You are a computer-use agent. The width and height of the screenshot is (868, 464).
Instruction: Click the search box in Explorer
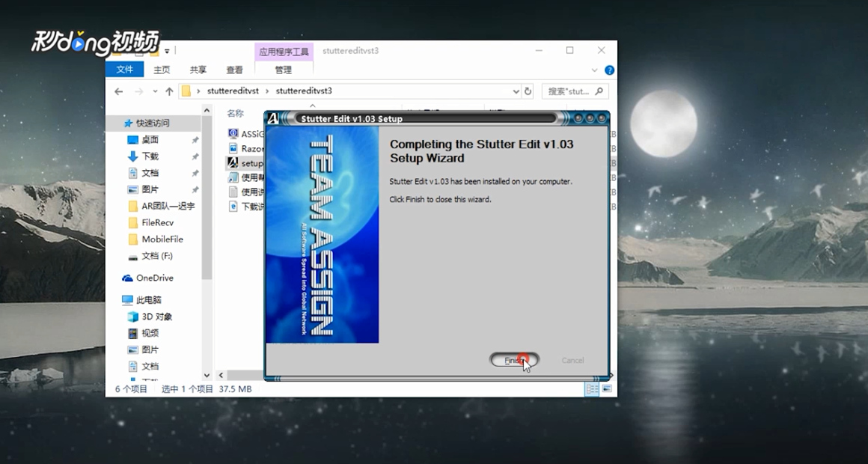[575, 91]
